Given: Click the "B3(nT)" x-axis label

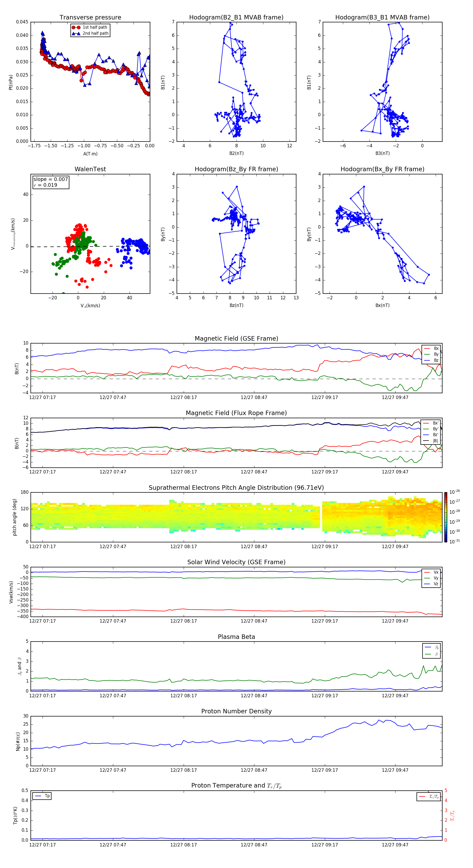Looking at the screenshot, I should (382, 153).
